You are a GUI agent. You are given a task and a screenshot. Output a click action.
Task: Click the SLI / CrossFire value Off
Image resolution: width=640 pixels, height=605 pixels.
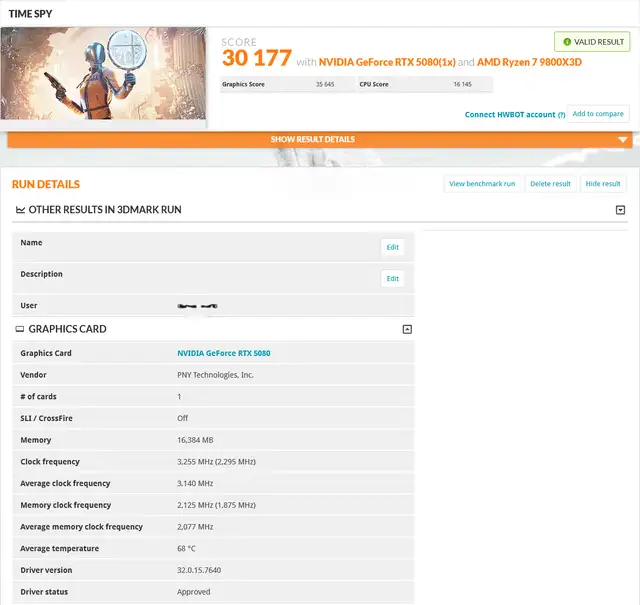(182, 418)
